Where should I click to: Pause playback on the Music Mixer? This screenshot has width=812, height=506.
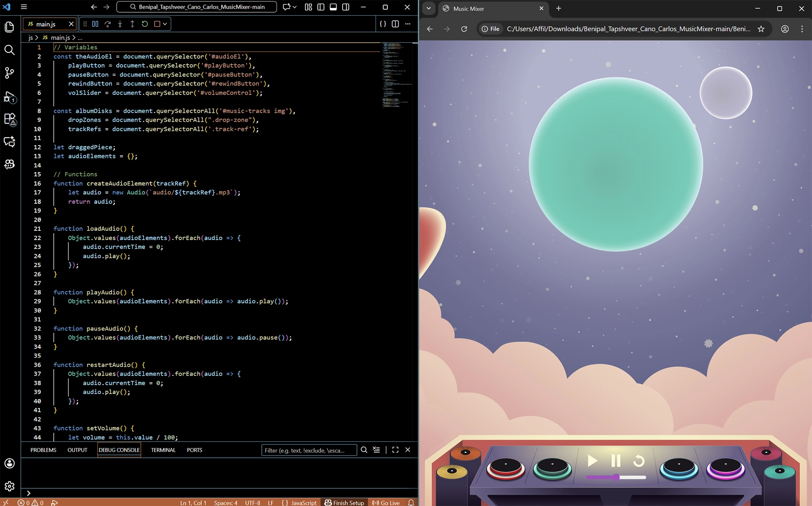(x=616, y=461)
